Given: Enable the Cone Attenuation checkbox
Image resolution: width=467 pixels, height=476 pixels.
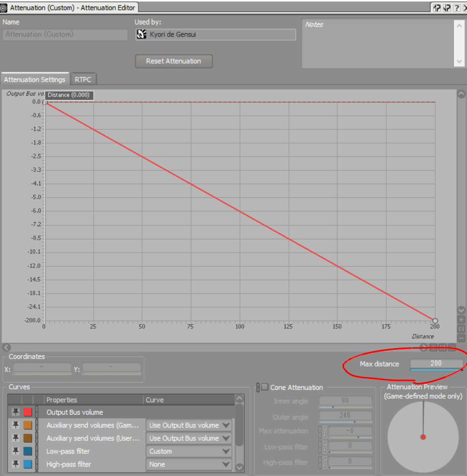Looking at the screenshot, I should click(265, 387).
